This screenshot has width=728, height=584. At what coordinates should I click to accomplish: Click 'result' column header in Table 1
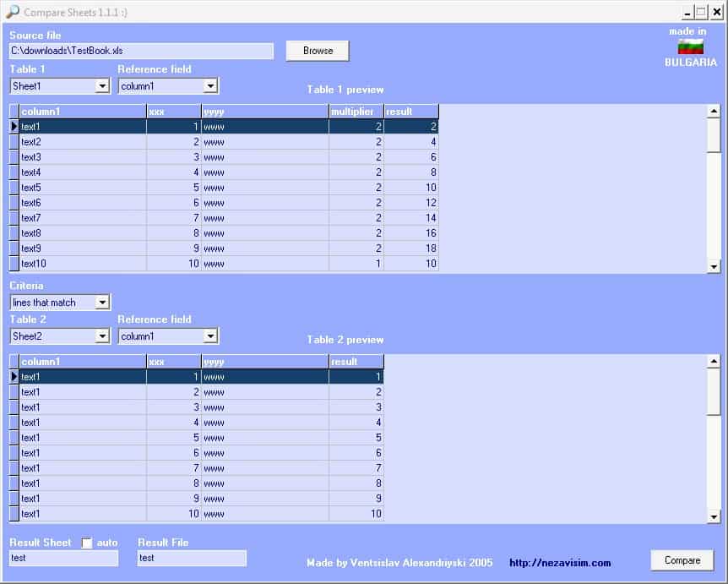(411, 112)
